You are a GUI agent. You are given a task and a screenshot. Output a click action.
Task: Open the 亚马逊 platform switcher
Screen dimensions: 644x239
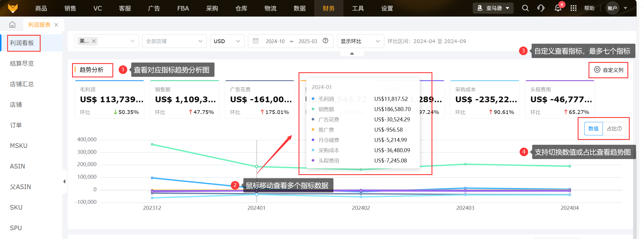click(493, 8)
